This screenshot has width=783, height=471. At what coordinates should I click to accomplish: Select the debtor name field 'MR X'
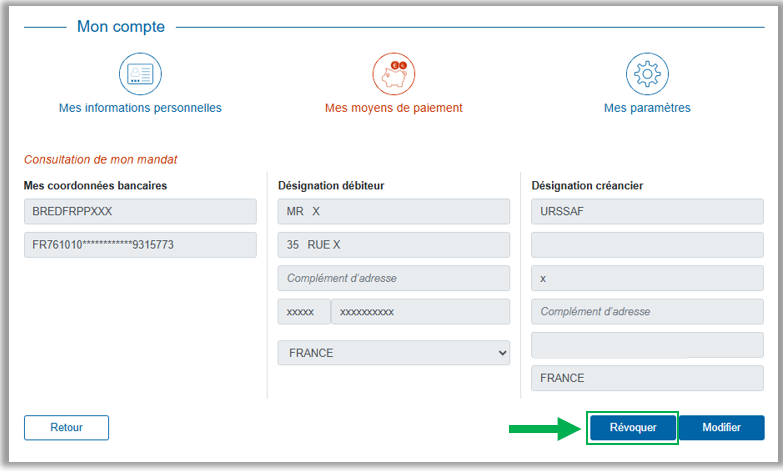pos(393,212)
